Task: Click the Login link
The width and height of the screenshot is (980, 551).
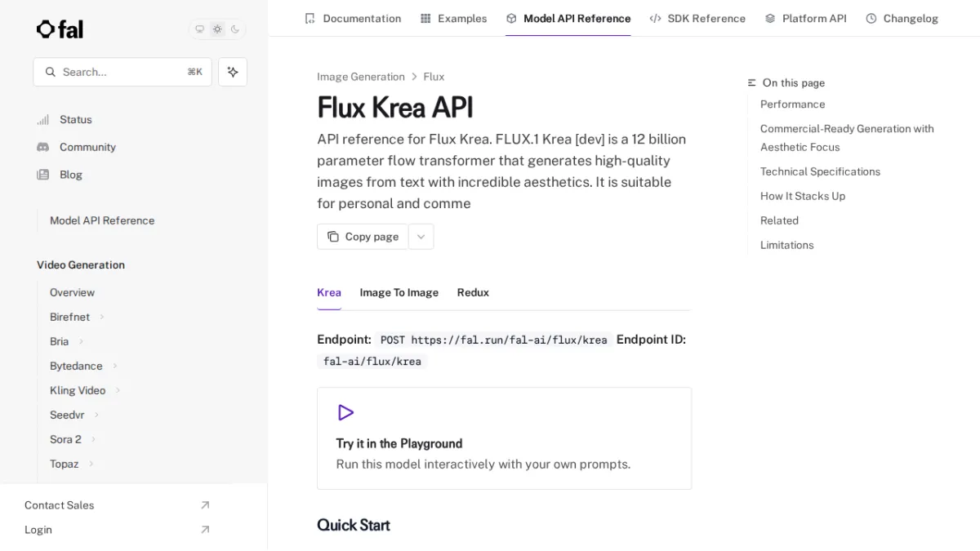Action: 38,530
